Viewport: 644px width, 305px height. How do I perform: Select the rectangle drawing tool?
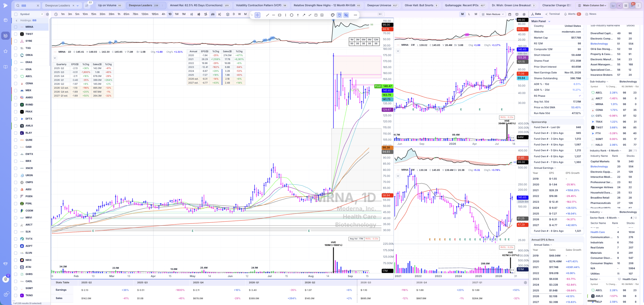point(279,15)
